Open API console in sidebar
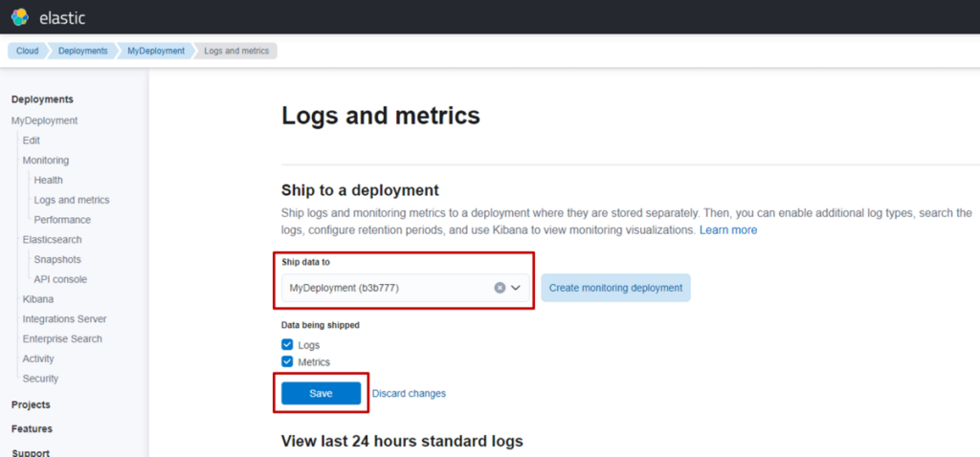This screenshot has height=457, width=980. [x=60, y=279]
